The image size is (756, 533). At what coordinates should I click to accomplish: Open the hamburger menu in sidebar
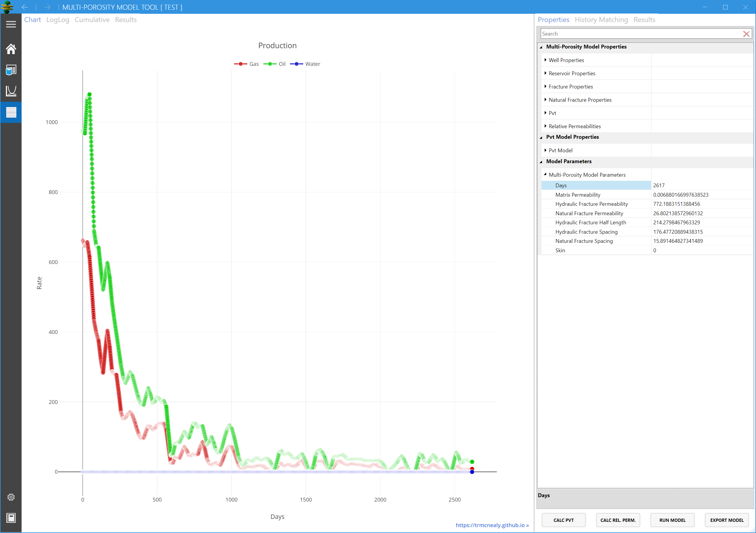(x=11, y=24)
